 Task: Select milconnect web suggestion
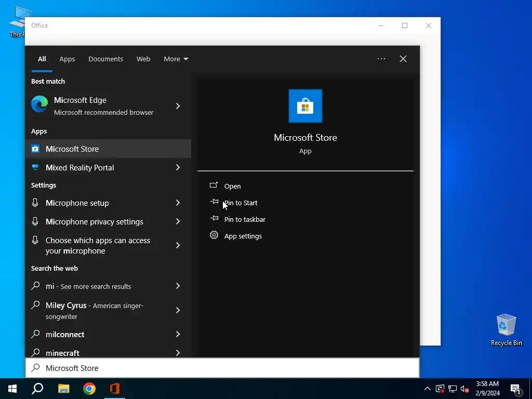pyautogui.click(x=108, y=334)
